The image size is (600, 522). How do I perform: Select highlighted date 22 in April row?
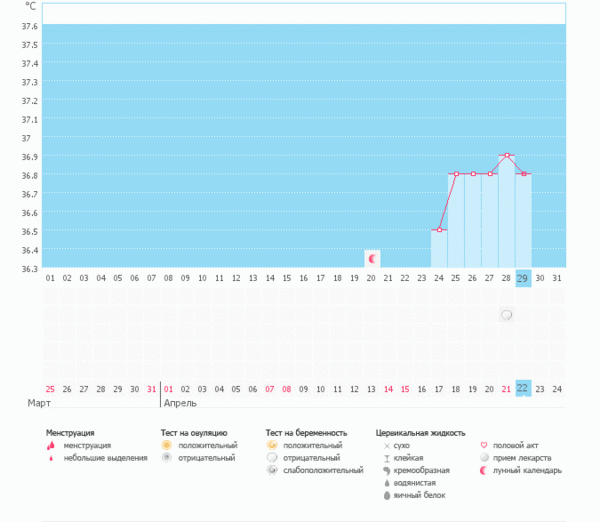523,388
